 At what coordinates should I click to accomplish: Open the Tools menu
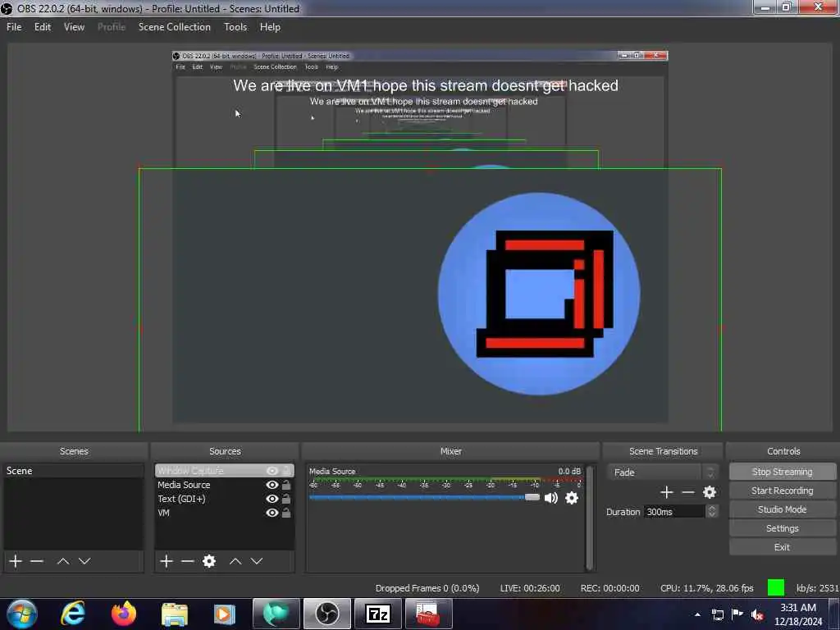point(235,27)
